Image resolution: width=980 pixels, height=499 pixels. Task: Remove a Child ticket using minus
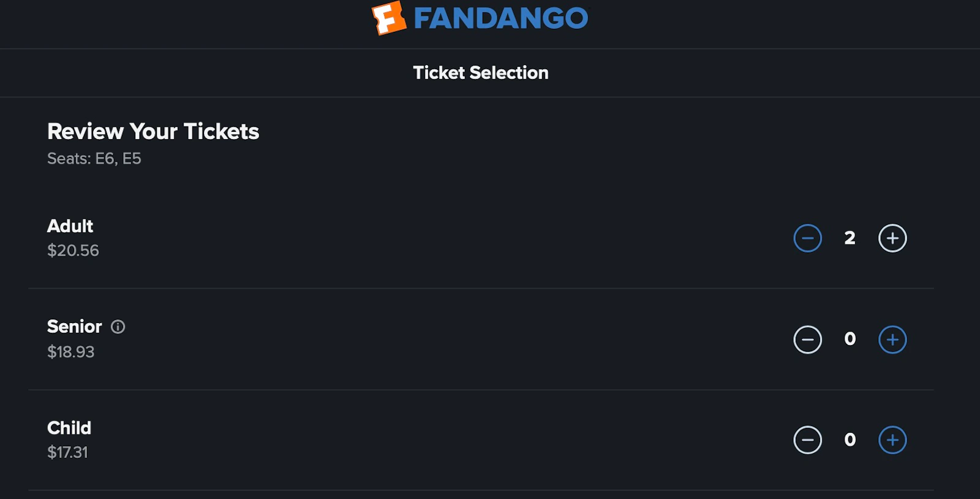pyautogui.click(x=807, y=440)
